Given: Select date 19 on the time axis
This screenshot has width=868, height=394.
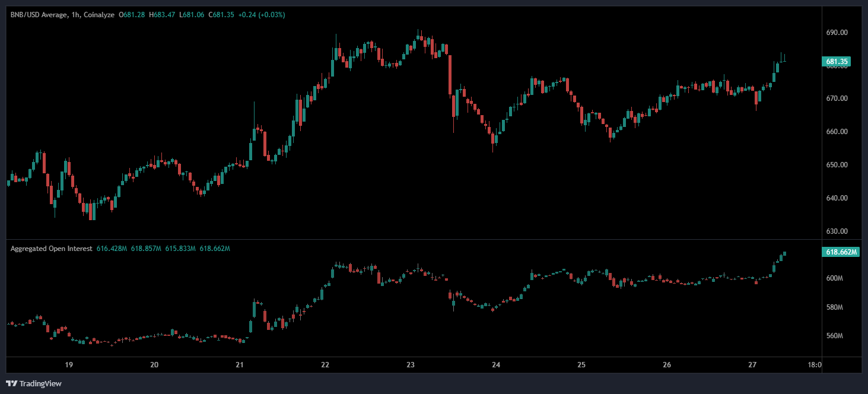Looking at the screenshot, I should coord(69,364).
